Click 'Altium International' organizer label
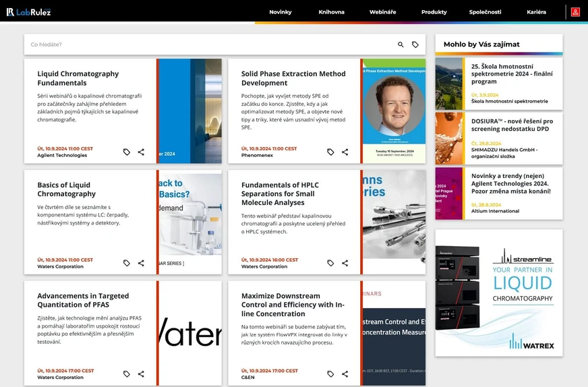588x387 pixels. click(x=495, y=211)
